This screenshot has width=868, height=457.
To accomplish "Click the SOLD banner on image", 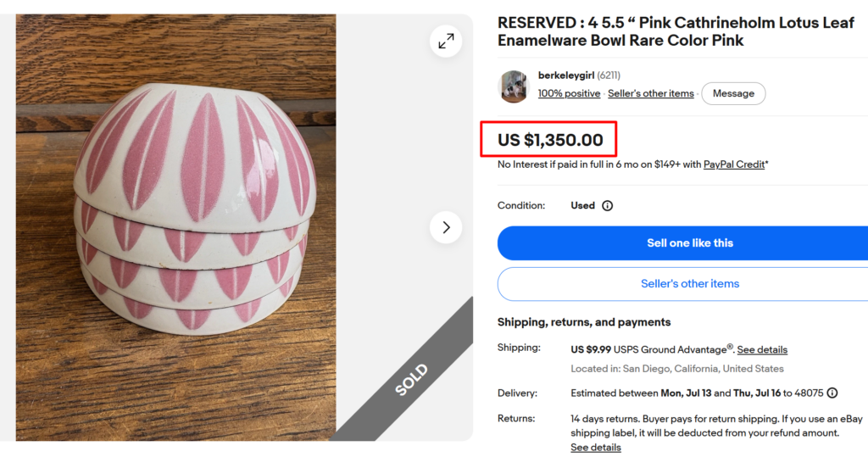I will pos(411,380).
